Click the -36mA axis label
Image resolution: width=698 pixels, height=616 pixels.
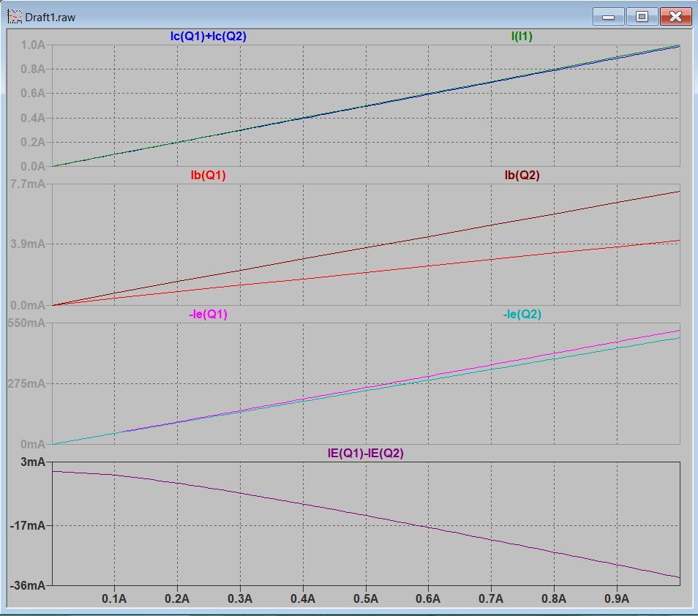tap(28, 585)
